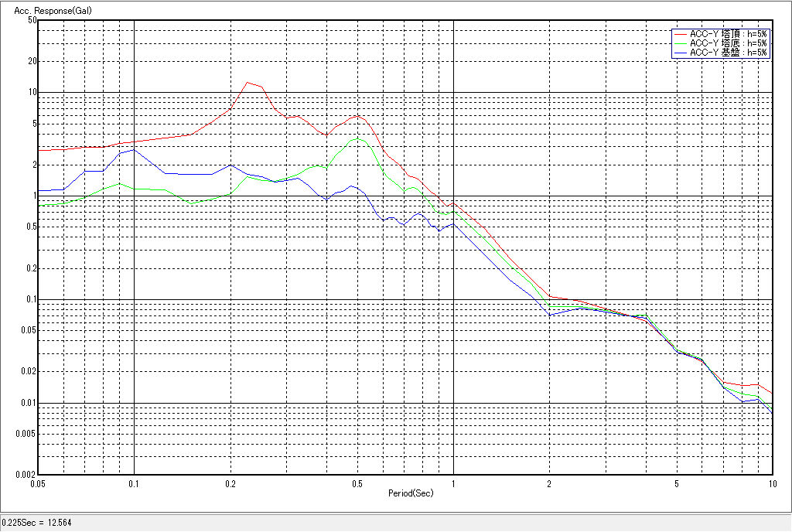The width and height of the screenshot is (792, 532).
Task: Click the green line sample in legend
Action: (x=681, y=43)
